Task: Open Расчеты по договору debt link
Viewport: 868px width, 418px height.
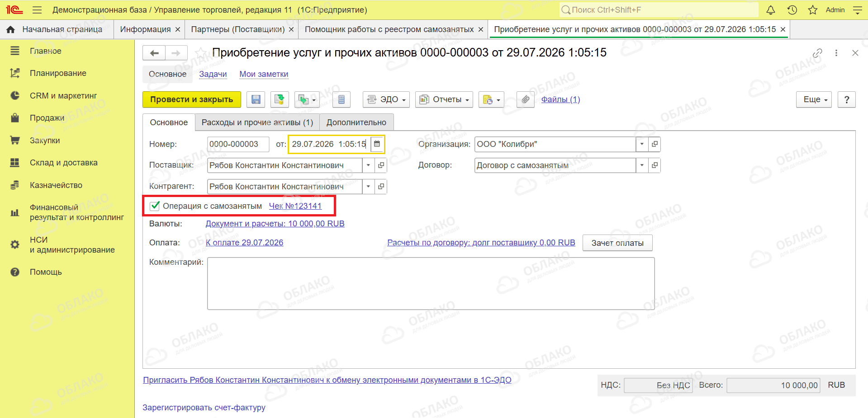Action: coord(481,243)
